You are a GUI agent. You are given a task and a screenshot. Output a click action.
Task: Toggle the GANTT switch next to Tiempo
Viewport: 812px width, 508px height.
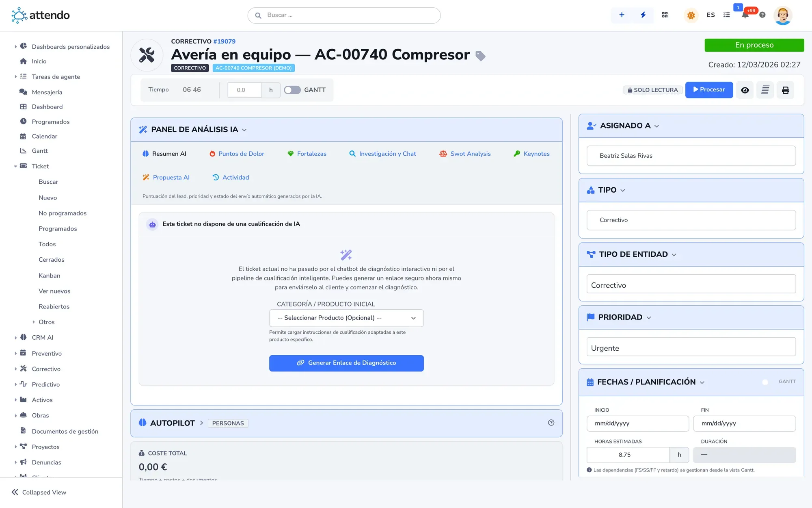pos(292,90)
